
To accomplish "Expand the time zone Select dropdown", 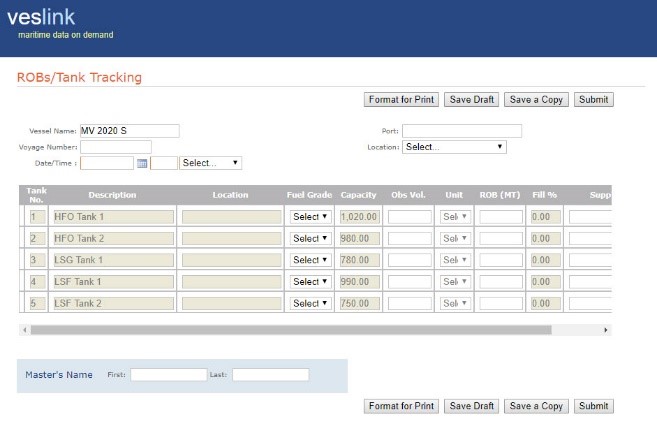I will [210, 163].
